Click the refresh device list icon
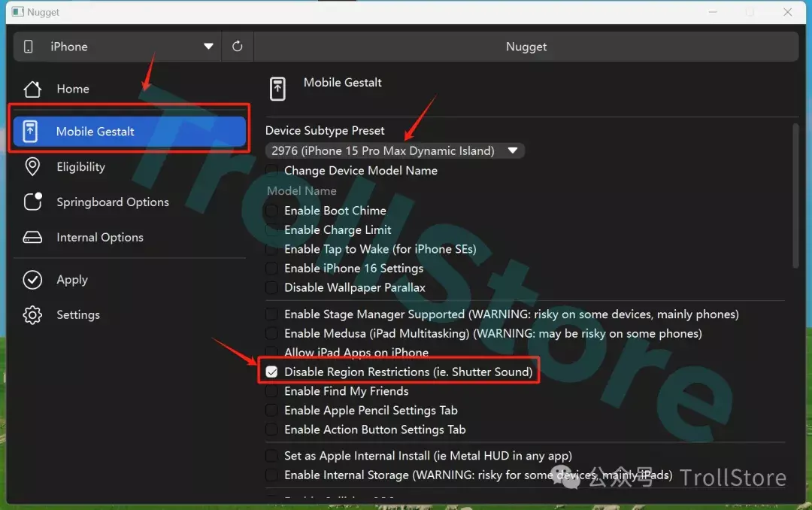Viewport: 812px width, 510px height. [237, 47]
